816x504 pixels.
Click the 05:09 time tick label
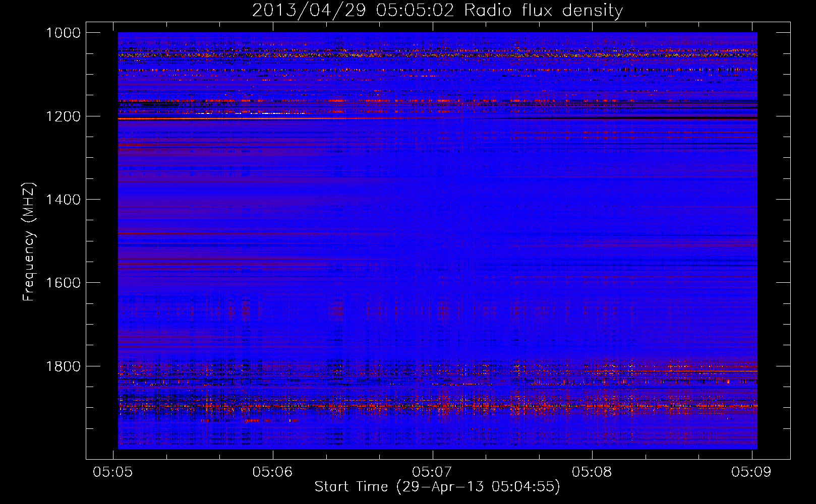point(751,472)
